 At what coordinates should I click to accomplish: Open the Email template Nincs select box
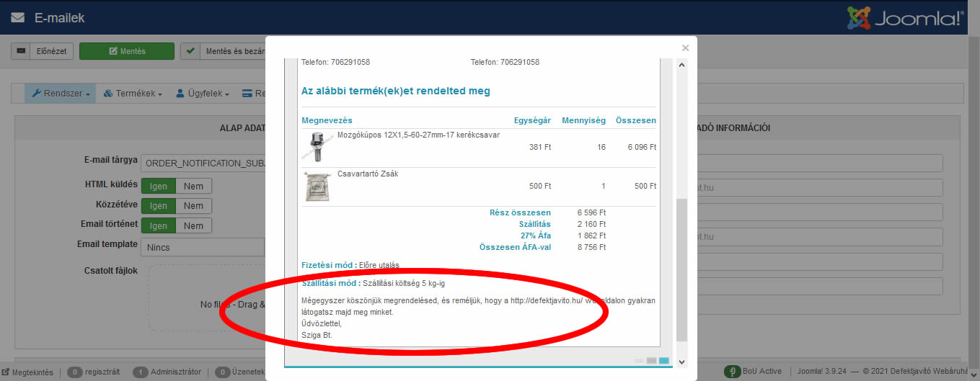point(203,247)
